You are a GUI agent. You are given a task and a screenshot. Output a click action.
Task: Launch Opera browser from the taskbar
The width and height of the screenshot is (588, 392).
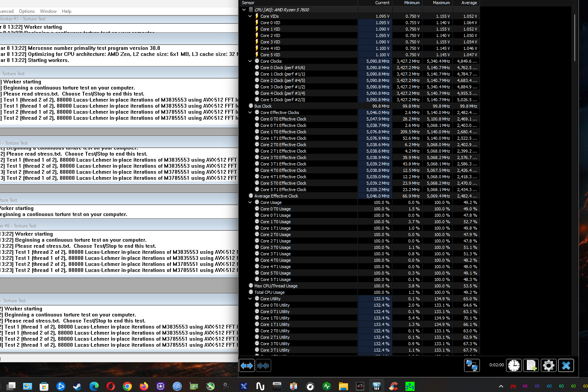click(111, 386)
